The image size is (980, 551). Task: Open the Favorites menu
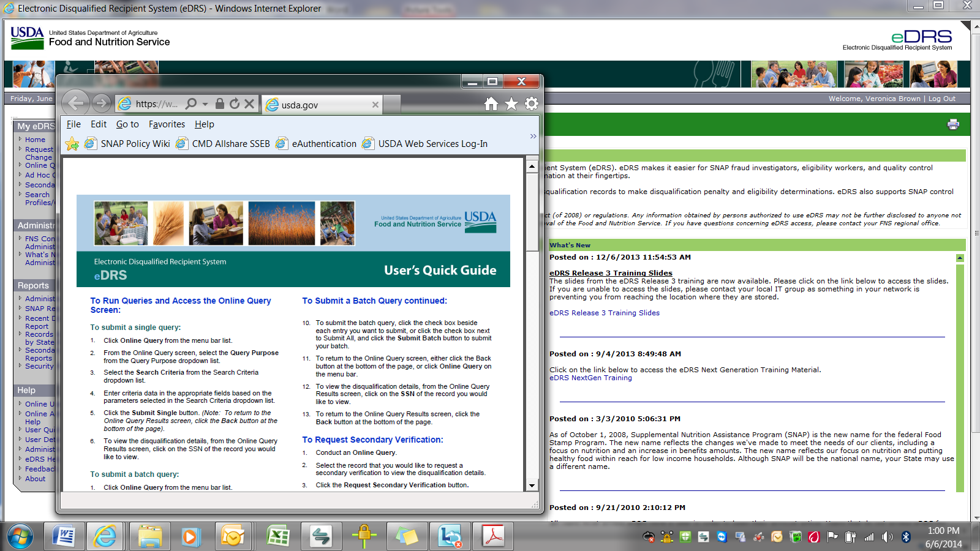point(167,124)
